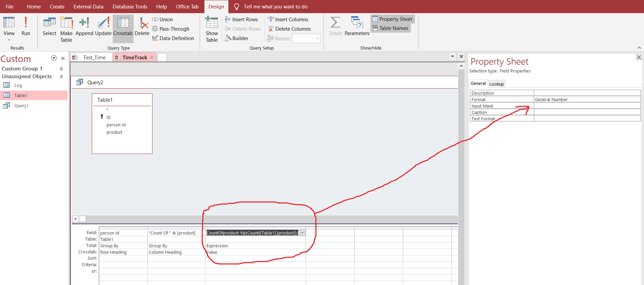Open the Database Tools ribbon tab
Viewport: 644px width, 285px height.
point(130,7)
